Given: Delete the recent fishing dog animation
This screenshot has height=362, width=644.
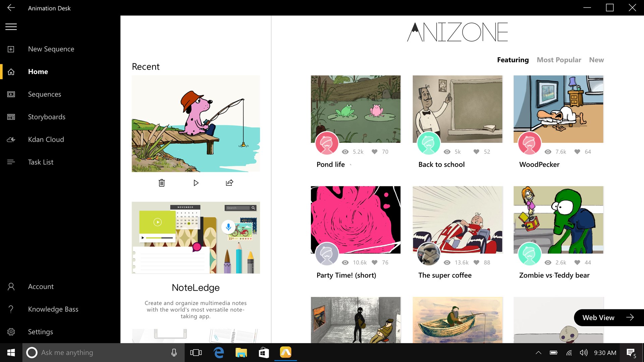Looking at the screenshot, I should [x=162, y=183].
